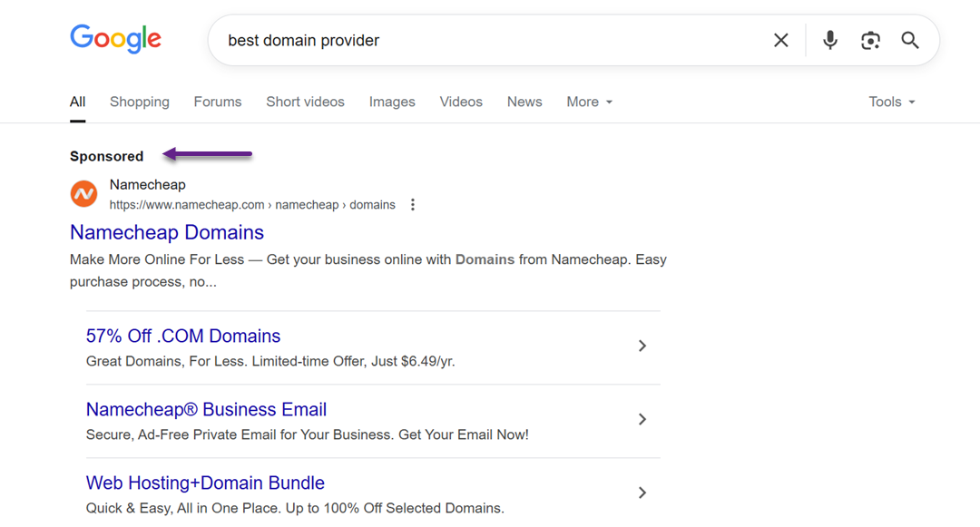
Task: Click the Sponsored label
Action: click(106, 156)
